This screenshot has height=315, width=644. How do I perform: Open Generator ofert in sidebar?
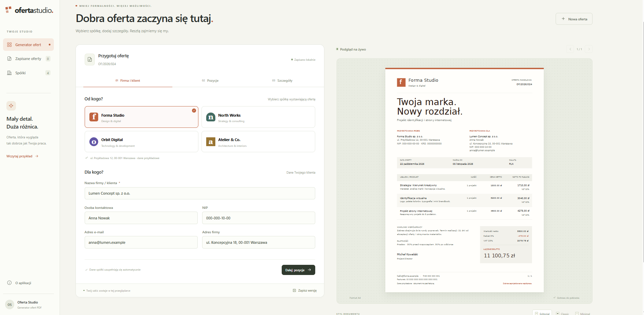pyautogui.click(x=28, y=45)
